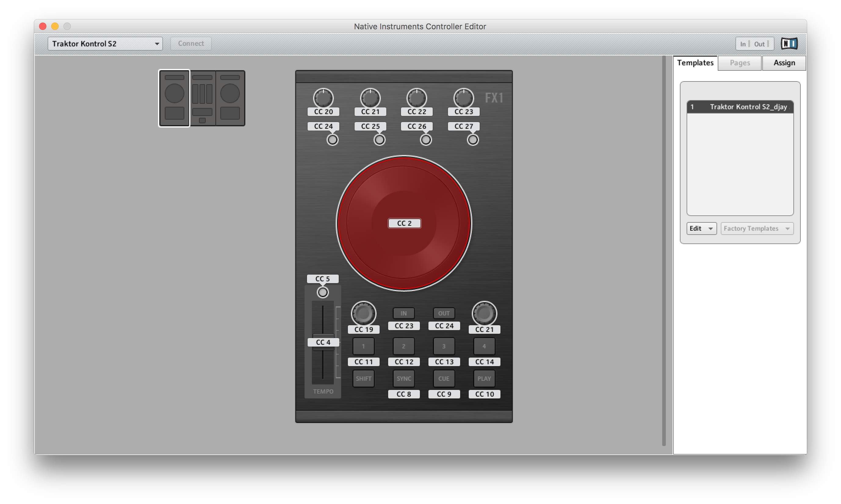Image resolution: width=841 pixels, height=504 pixels.
Task: Click the OUT loop point button
Action: (444, 313)
